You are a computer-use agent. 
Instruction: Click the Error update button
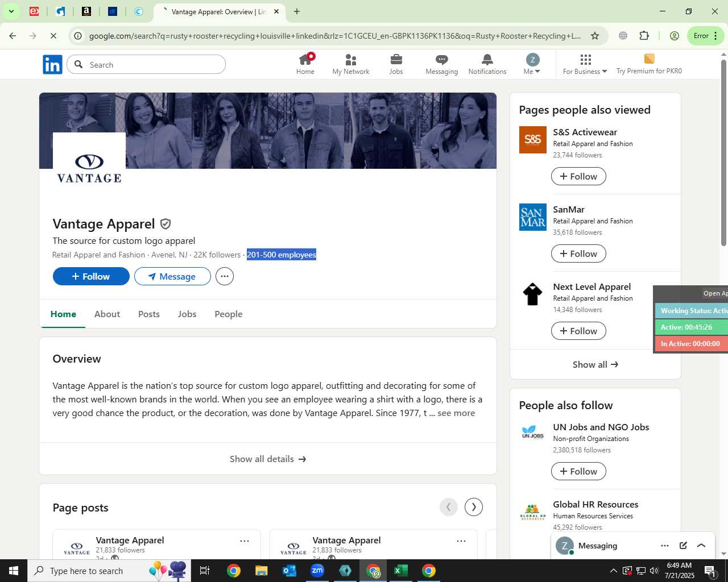pos(705,36)
